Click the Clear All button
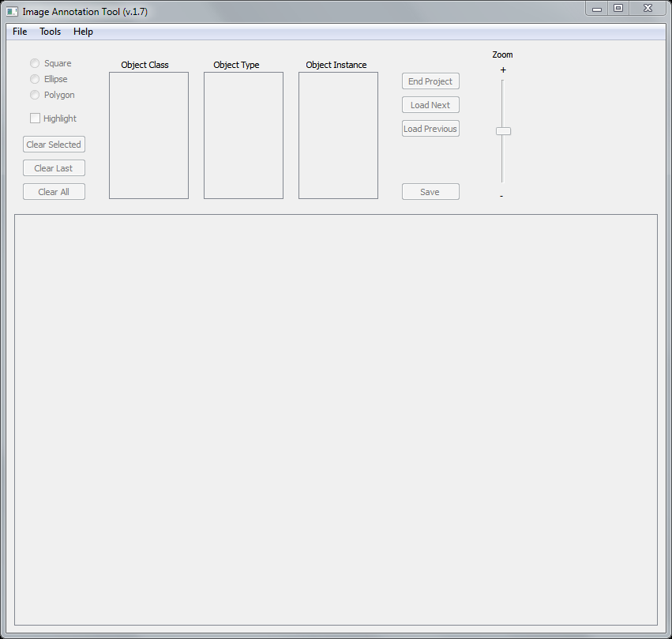Screen dimensions: 672x639 tap(54, 192)
